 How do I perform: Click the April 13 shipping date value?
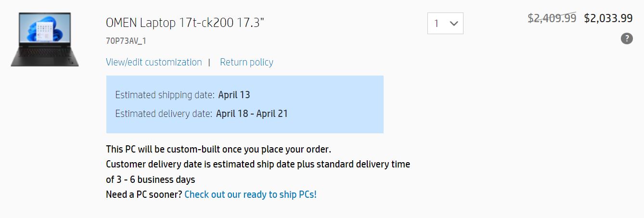pos(234,95)
